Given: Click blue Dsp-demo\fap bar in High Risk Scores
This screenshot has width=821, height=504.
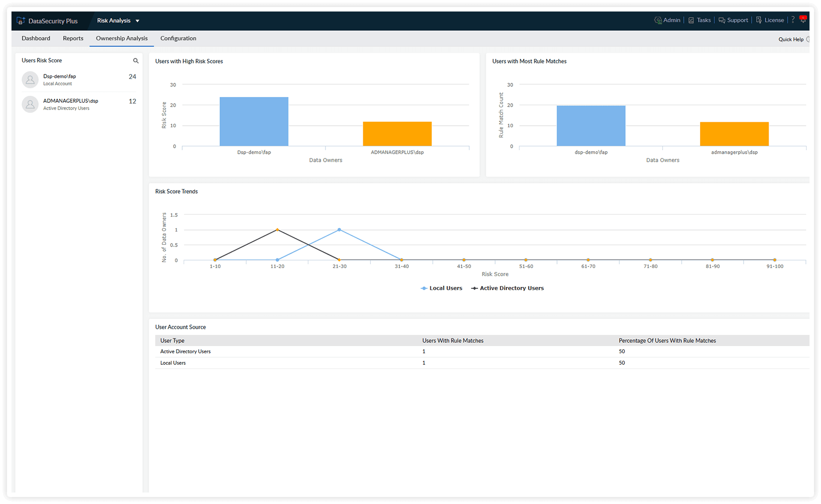Looking at the screenshot, I should (254, 122).
